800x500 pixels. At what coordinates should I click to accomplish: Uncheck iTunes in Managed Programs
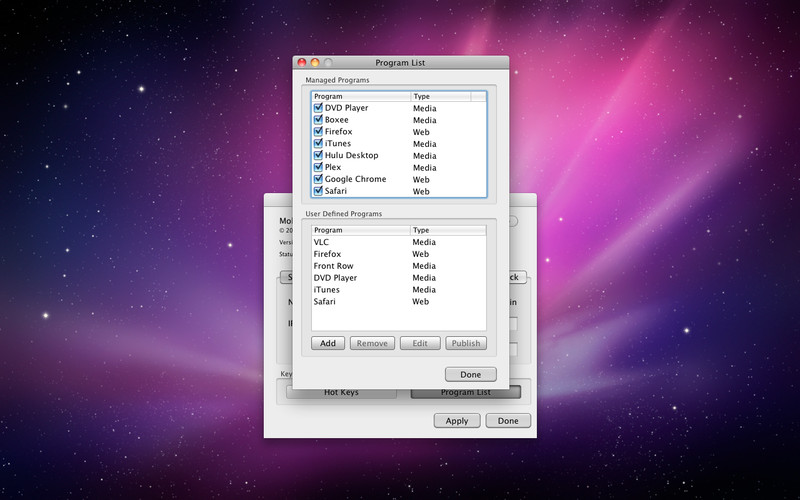click(x=318, y=144)
